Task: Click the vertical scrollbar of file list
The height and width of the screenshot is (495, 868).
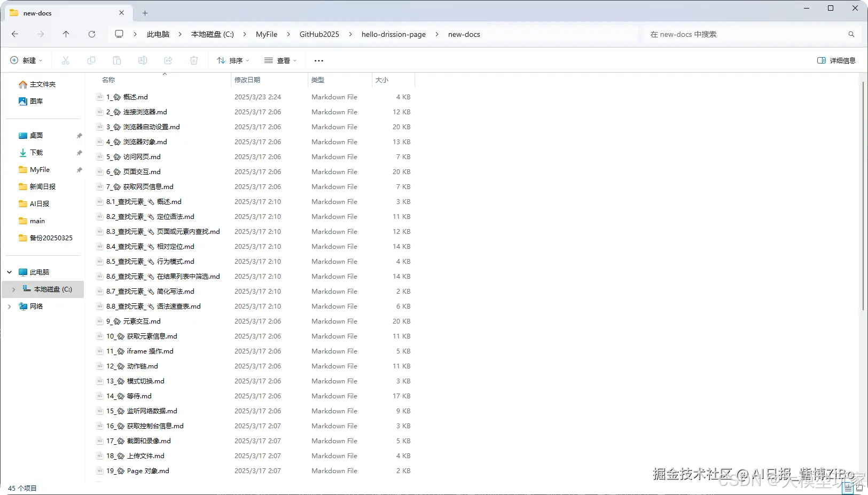Action: coord(863,196)
